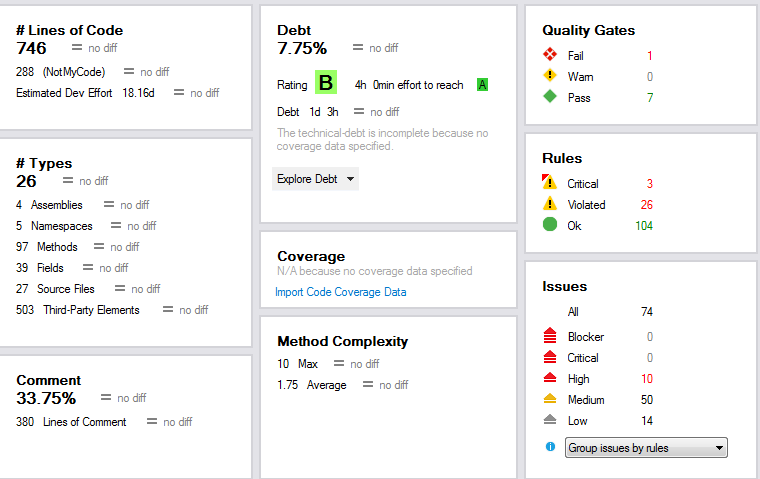
Task: Click the 746 lines of code value
Action: click(x=31, y=48)
